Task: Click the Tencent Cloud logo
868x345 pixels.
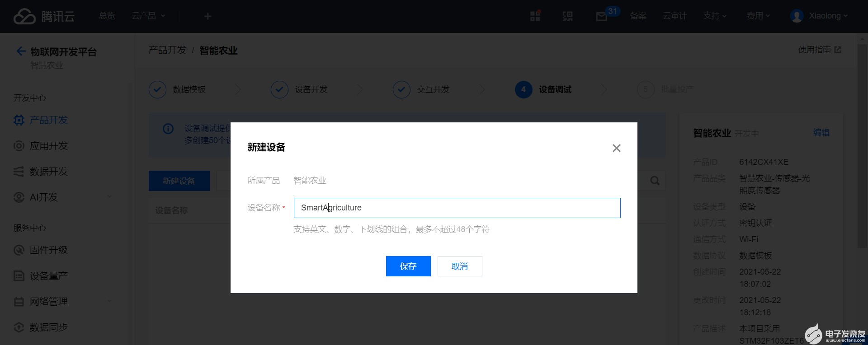Action: click(x=44, y=17)
